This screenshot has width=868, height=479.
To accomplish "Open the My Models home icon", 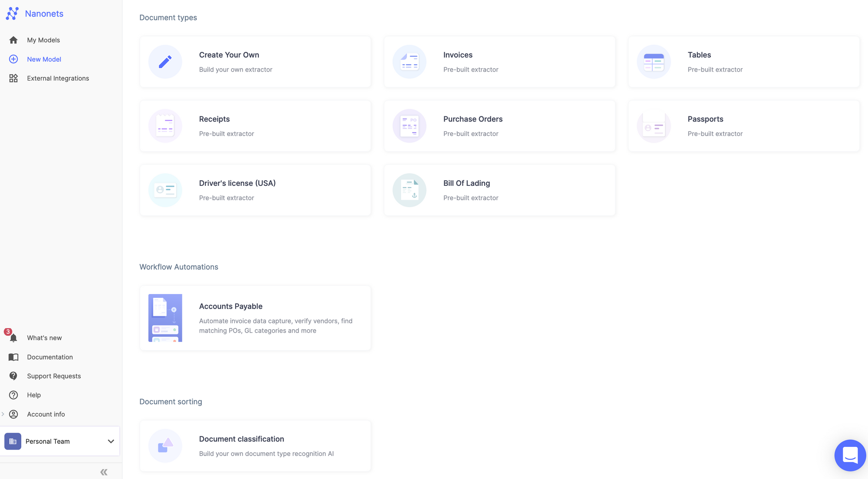I will [13, 40].
